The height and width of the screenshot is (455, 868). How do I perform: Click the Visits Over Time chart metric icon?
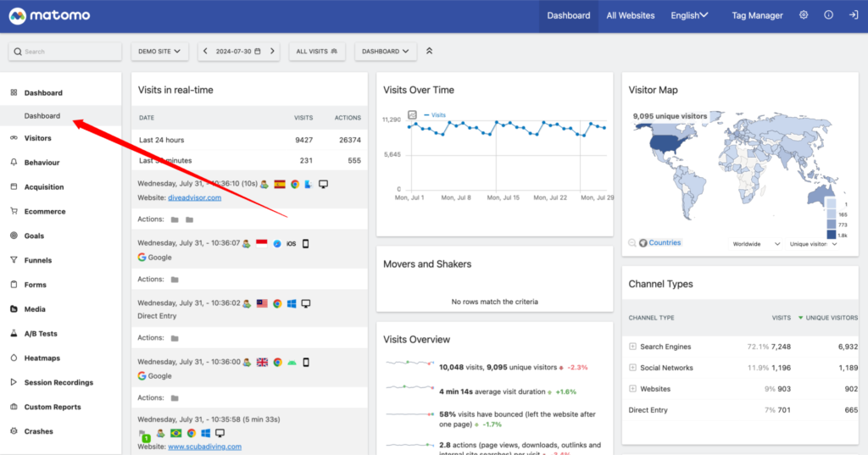[413, 114]
